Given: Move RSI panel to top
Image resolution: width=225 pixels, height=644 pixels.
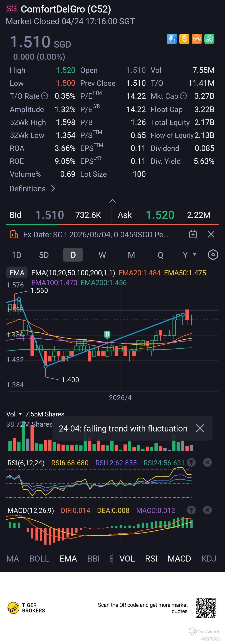Looking at the screenshot, I should (191, 463).
